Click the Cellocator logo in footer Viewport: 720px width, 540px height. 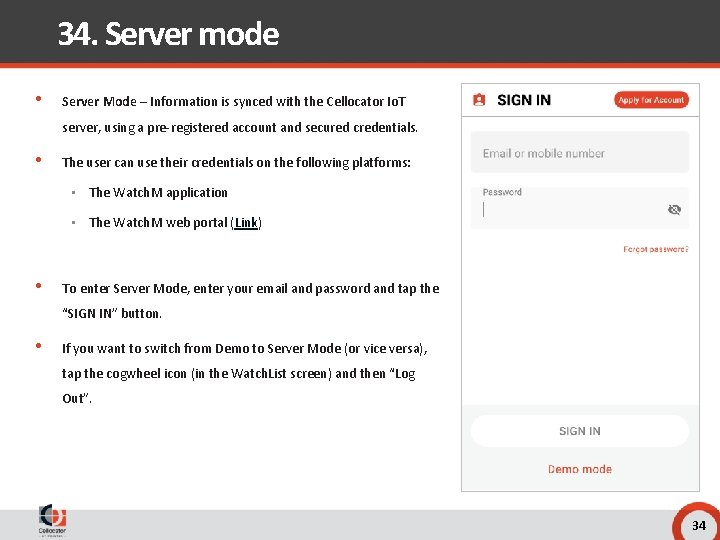(52, 520)
